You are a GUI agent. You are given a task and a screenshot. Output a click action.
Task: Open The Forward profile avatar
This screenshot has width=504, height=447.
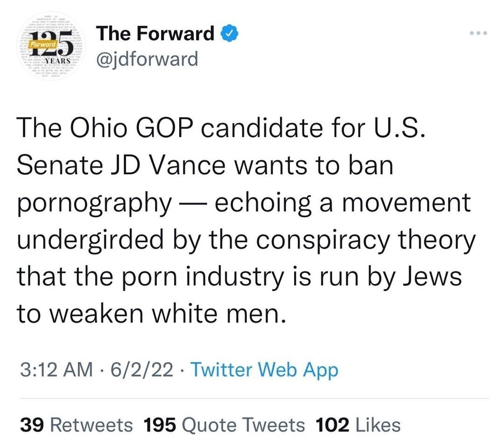[50, 50]
